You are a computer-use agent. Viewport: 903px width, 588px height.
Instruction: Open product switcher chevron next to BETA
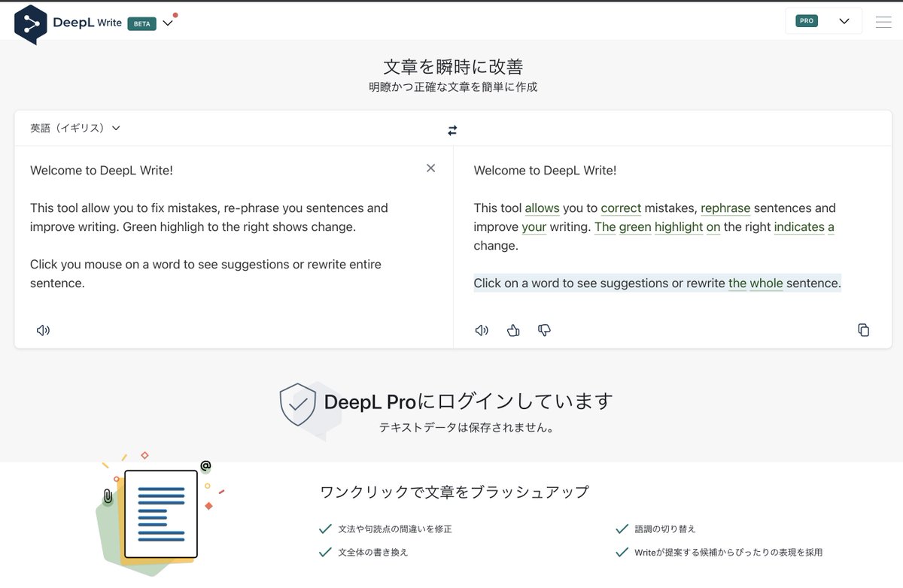tap(168, 23)
